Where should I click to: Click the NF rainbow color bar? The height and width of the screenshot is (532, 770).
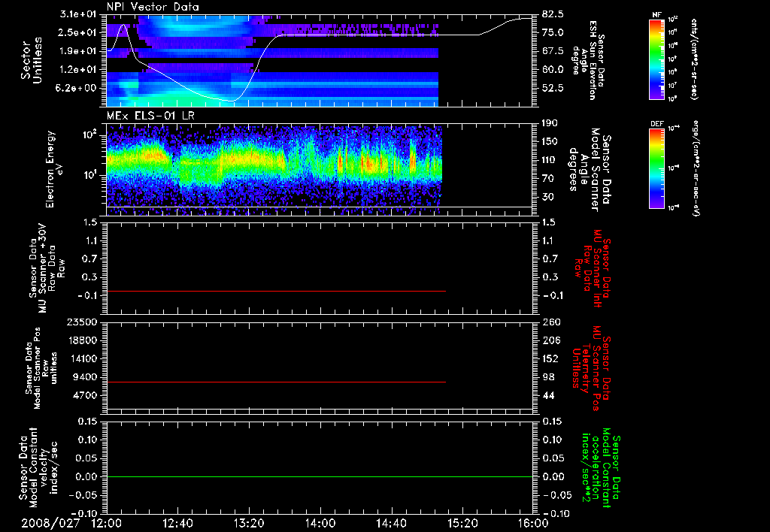click(656, 59)
